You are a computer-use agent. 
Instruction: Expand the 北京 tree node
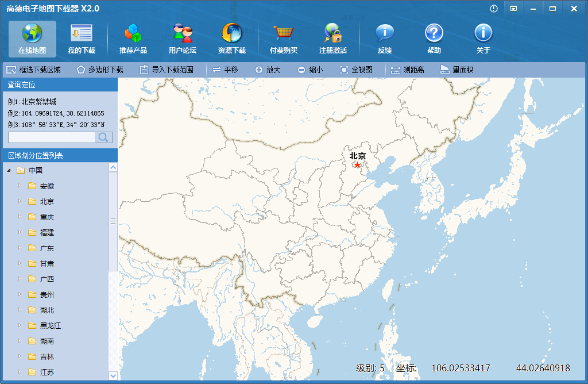point(20,202)
